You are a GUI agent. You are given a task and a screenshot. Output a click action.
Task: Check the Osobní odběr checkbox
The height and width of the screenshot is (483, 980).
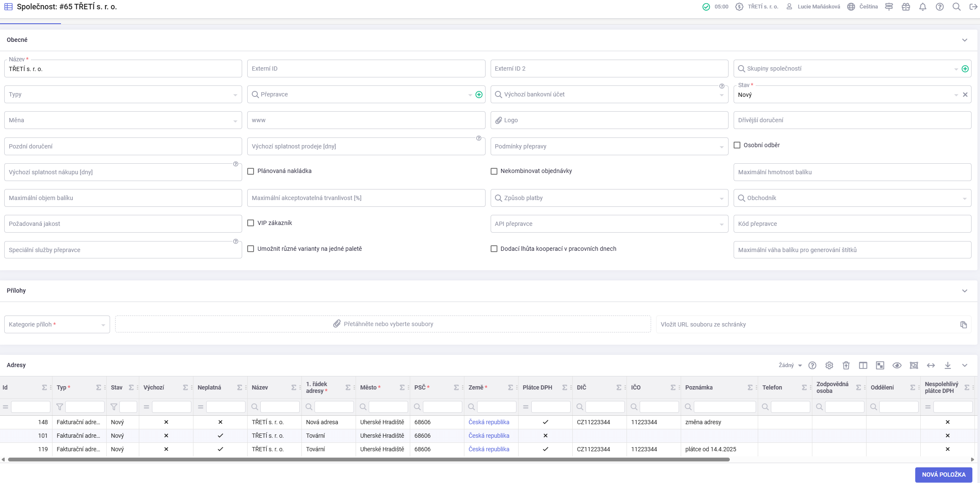[x=737, y=145]
